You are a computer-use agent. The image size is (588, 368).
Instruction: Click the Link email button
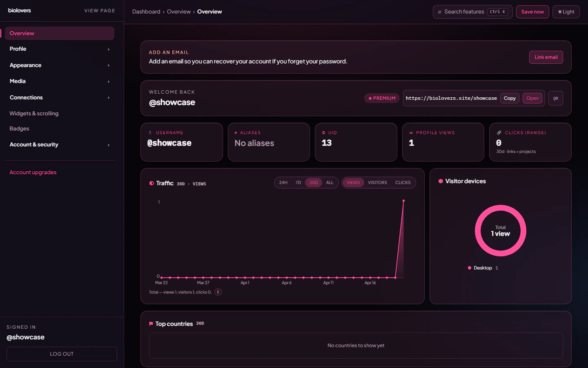[546, 57]
